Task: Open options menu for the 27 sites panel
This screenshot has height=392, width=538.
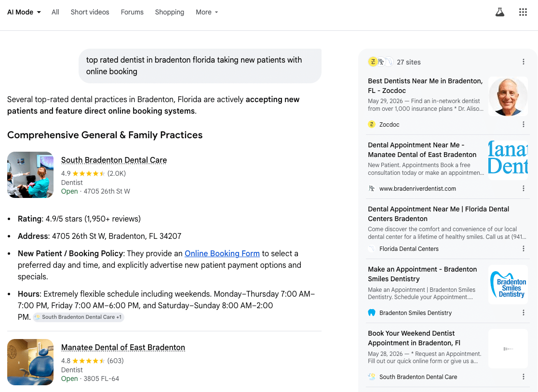Action: 523,62
